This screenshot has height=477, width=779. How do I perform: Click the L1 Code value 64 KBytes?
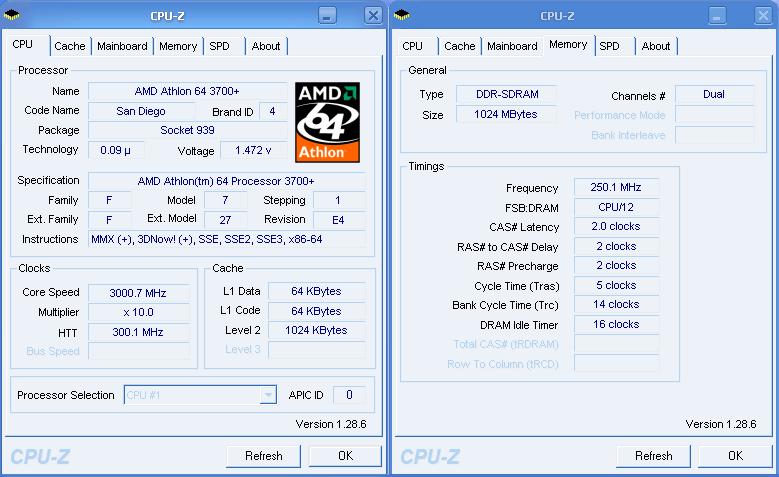click(x=316, y=311)
